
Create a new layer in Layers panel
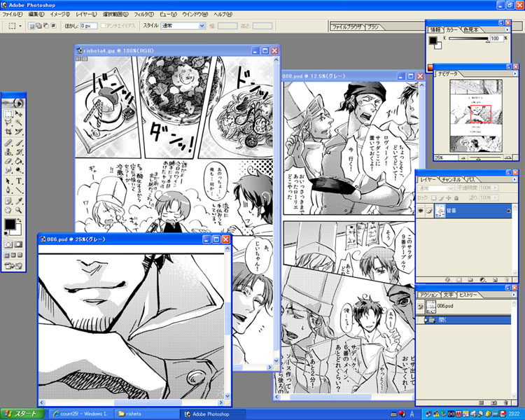point(495,280)
